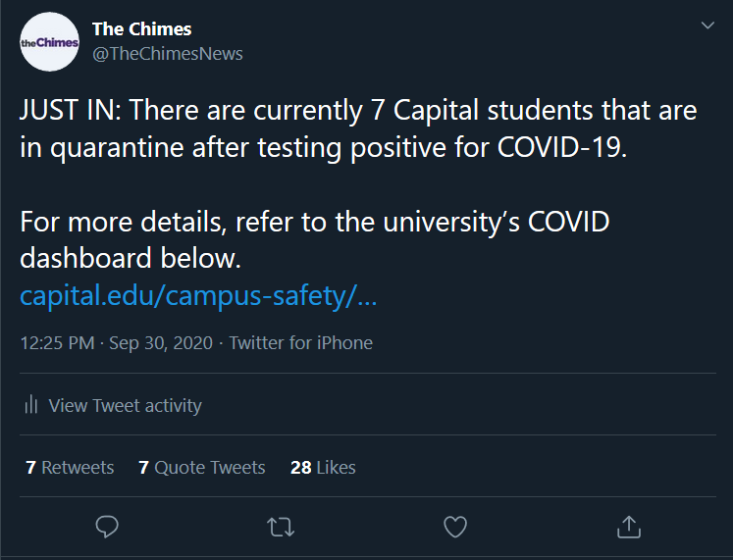Click the bold 28 likes number
733x560 pixels.
[301, 467]
